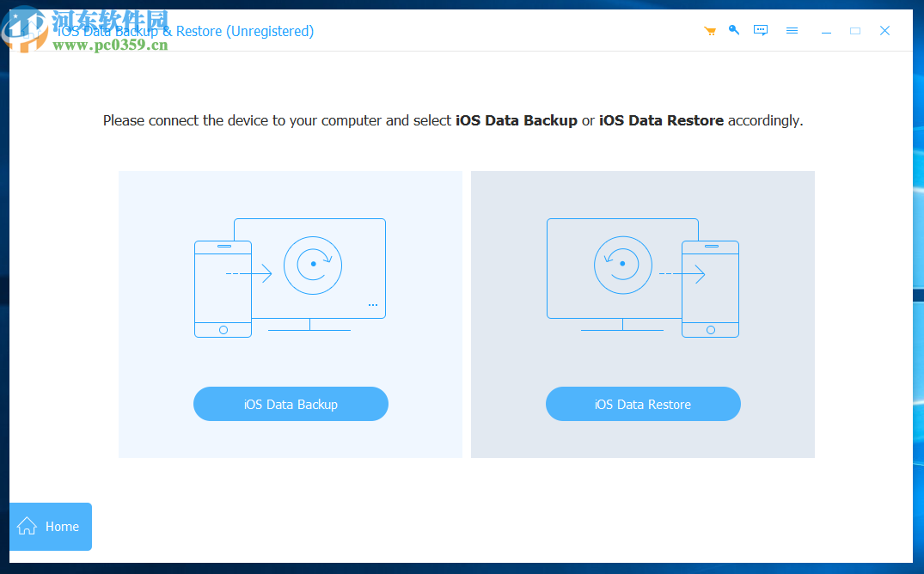924x574 pixels.
Task: Start iOS Data Restore
Action: click(643, 404)
